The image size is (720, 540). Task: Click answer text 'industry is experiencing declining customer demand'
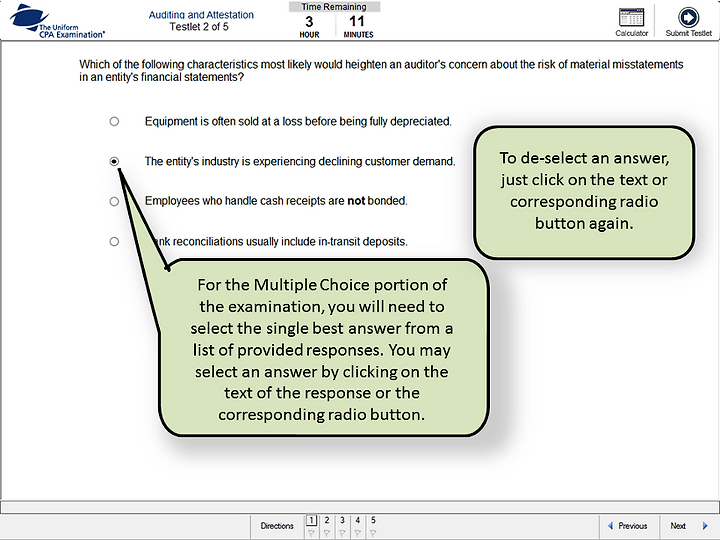tap(300, 161)
